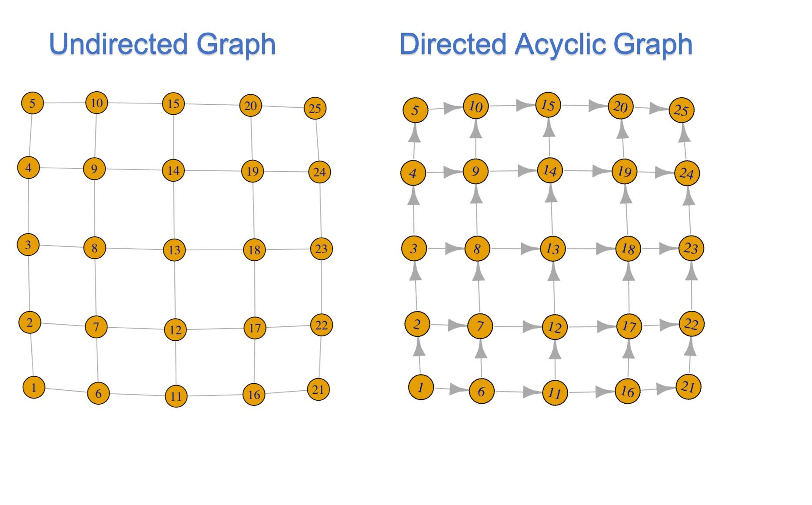Select node 1 in the directed acyclic graph
The height and width of the screenshot is (505, 812).
coord(421,387)
